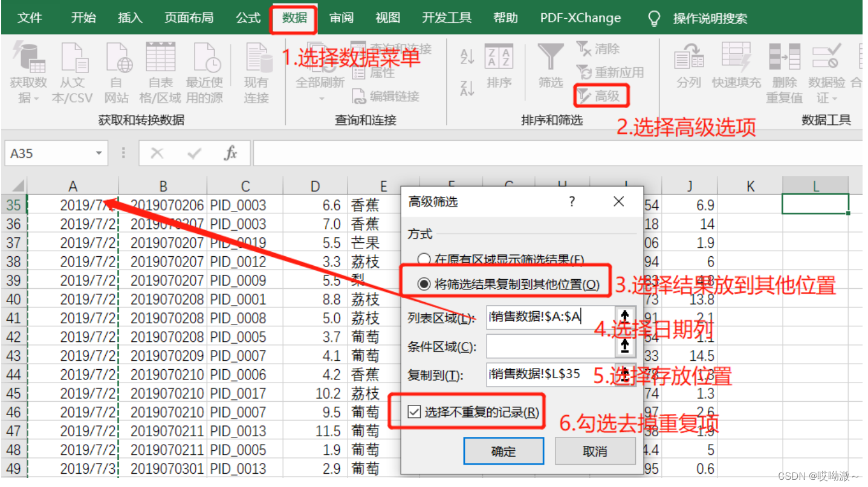868x487 pixels.
Task: Expand the 数据验证 dropdown arrow
Action: [835, 98]
